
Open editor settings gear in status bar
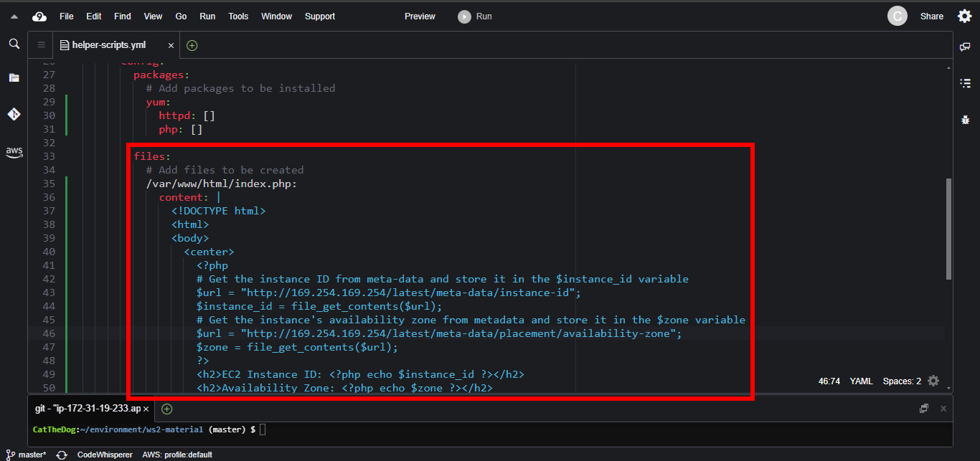click(x=933, y=381)
